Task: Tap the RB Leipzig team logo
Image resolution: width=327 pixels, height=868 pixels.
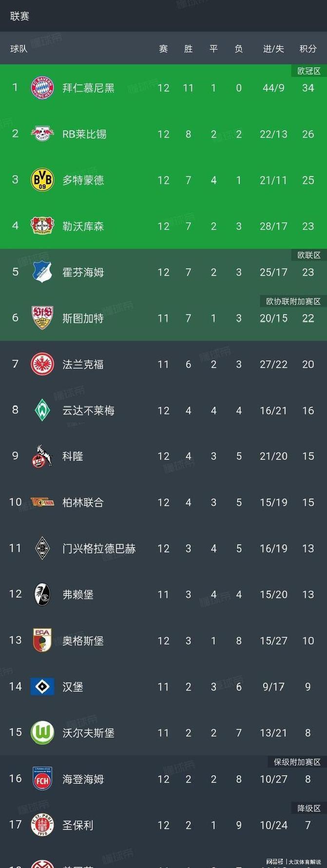Action: tap(42, 134)
